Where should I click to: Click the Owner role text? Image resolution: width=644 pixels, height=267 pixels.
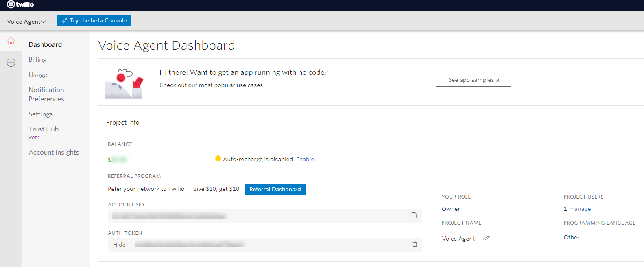(451, 209)
